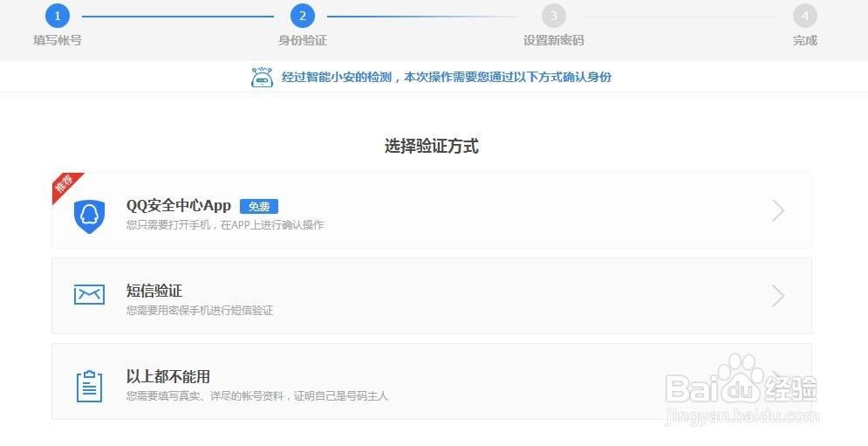
Task: Click the 完成 step label
Action: coord(805,40)
